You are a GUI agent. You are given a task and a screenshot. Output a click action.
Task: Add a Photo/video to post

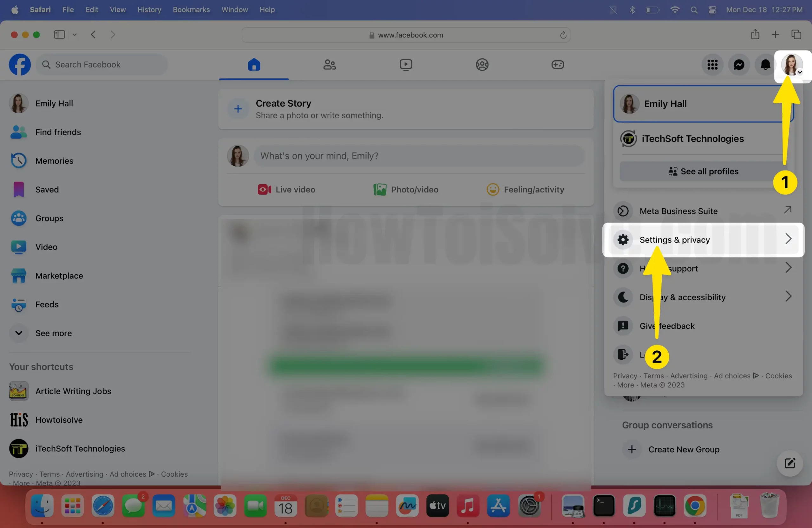(406, 189)
